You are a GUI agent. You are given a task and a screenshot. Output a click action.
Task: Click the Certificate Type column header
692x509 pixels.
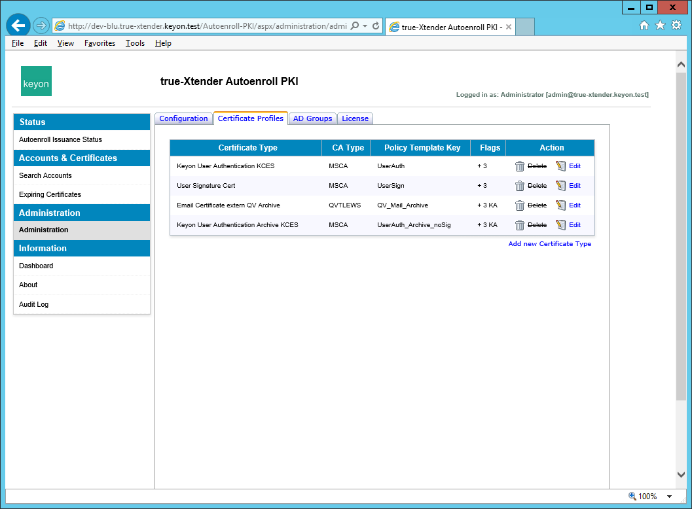click(246, 148)
